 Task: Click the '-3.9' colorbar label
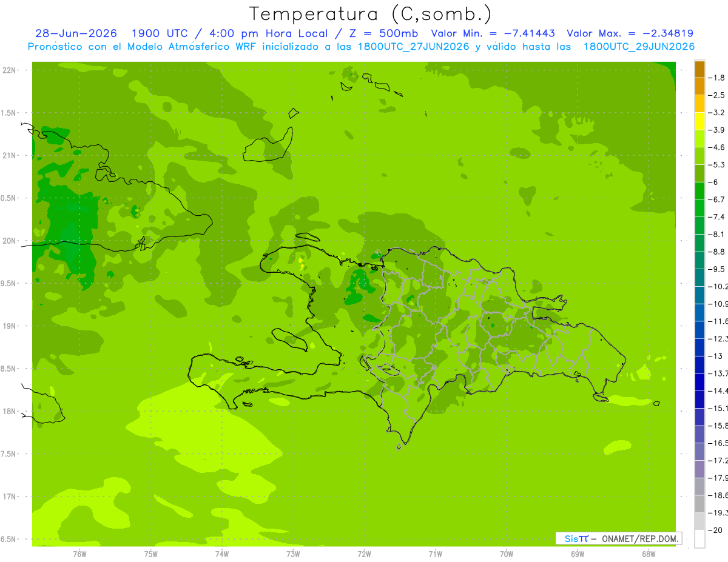point(716,130)
